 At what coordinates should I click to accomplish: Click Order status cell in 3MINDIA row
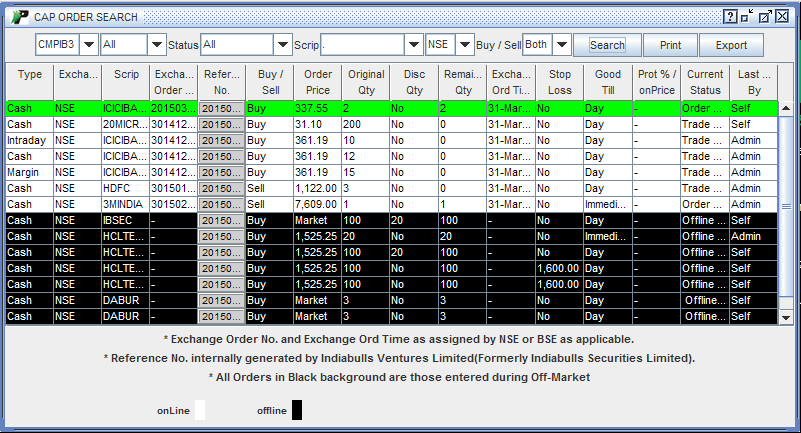[x=705, y=204]
